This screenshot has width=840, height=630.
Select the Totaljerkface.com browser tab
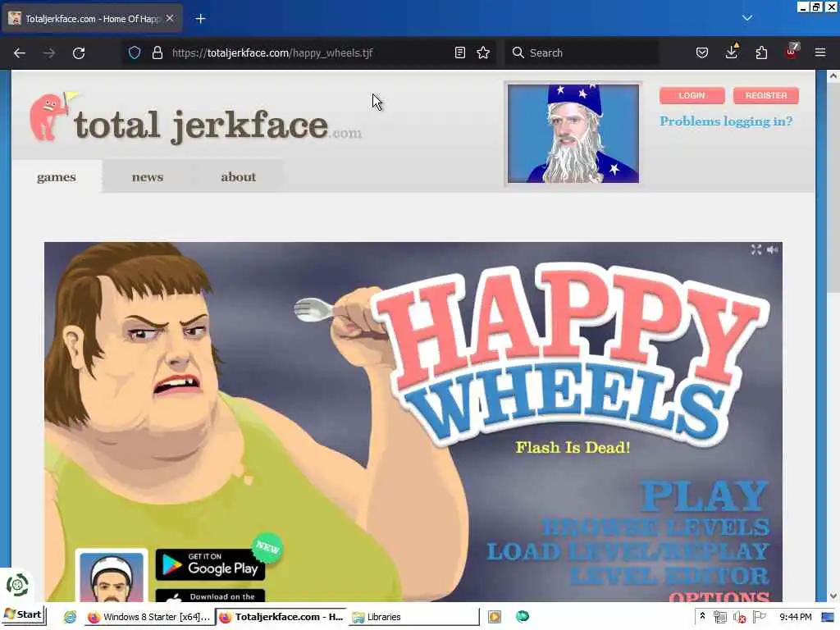click(93, 19)
